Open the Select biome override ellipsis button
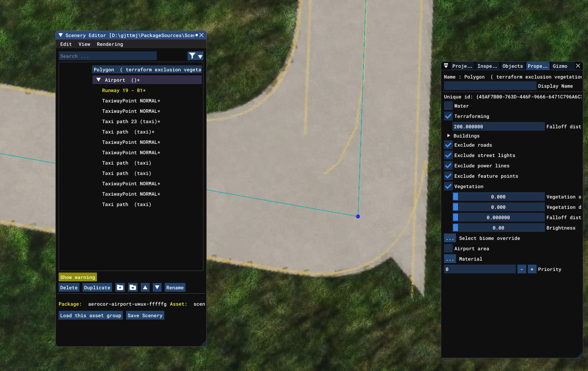The image size is (588, 371). point(450,238)
